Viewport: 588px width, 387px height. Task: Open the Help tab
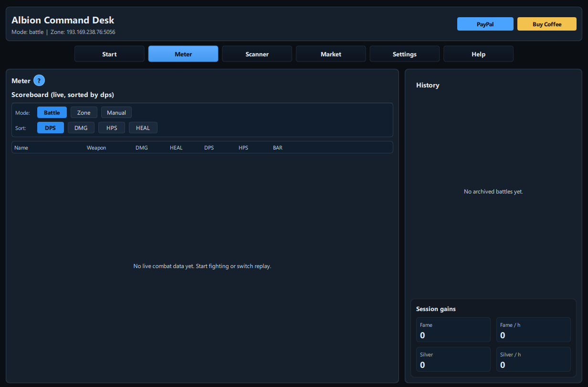pyautogui.click(x=478, y=54)
